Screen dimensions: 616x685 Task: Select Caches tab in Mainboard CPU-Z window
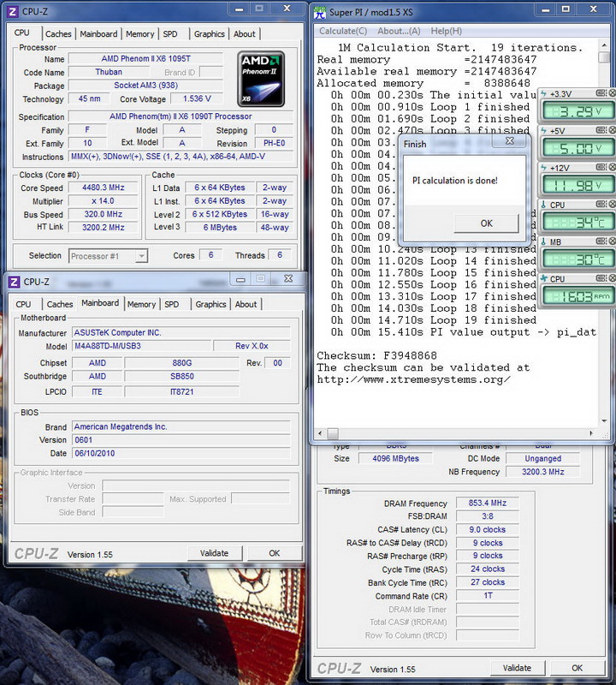pyautogui.click(x=60, y=305)
